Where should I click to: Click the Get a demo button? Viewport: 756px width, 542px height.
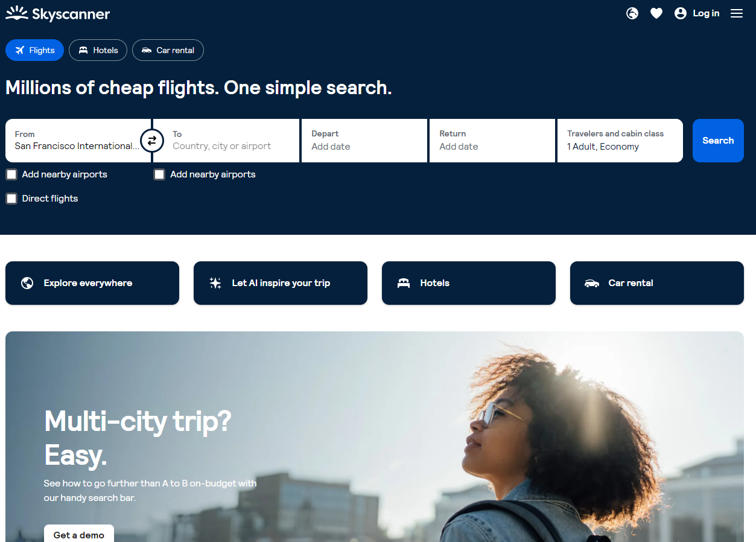click(79, 534)
